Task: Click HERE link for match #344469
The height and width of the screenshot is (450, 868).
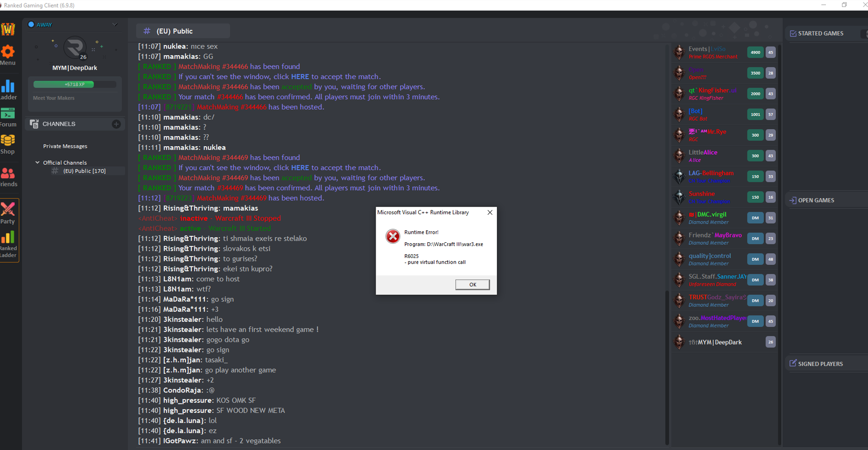Action: click(x=300, y=168)
